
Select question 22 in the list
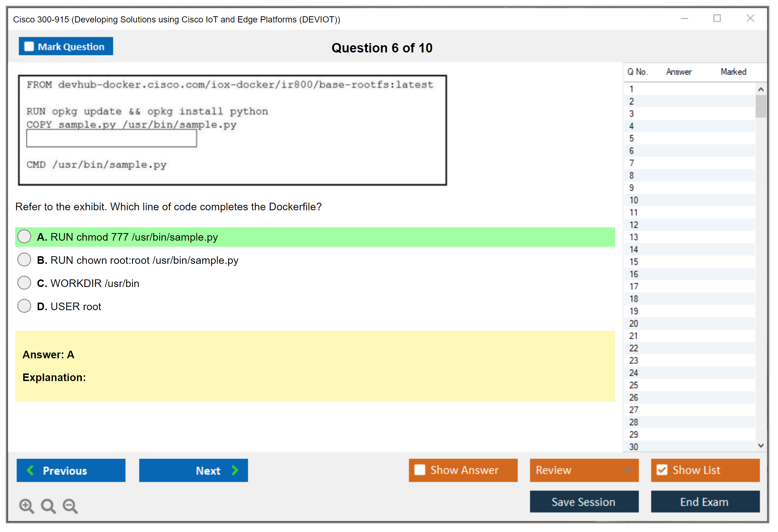(x=634, y=348)
